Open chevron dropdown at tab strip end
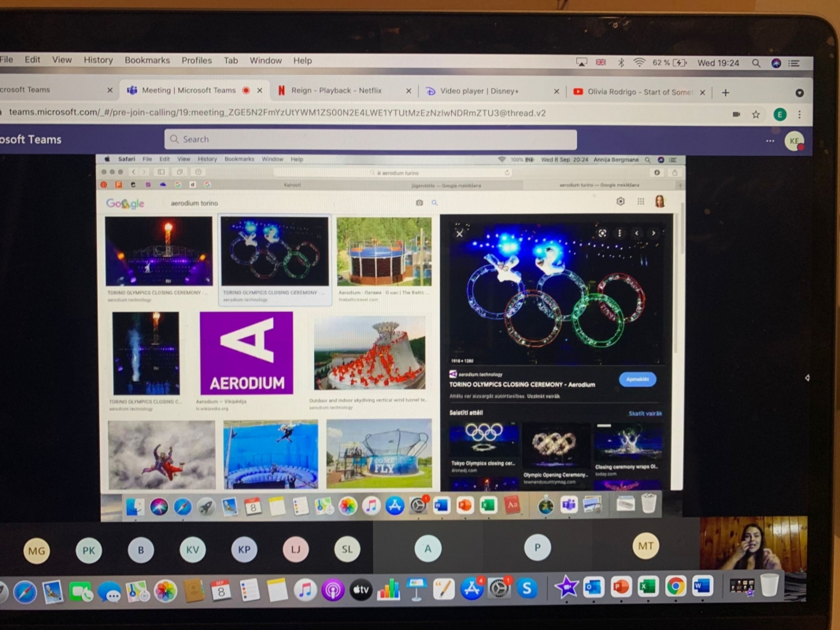Image resolution: width=840 pixels, height=630 pixels. click(x=799, y=93)
